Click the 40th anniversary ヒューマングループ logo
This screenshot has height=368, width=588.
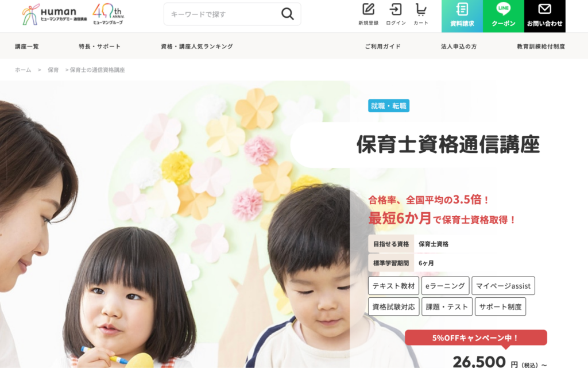pos(109,14)
